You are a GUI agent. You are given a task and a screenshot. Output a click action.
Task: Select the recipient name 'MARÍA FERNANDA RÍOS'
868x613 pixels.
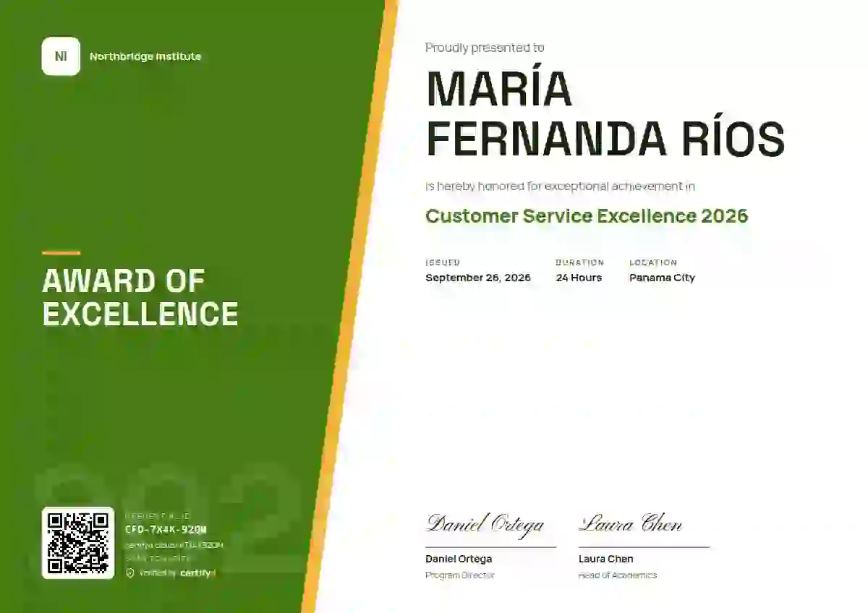point(605,113)
